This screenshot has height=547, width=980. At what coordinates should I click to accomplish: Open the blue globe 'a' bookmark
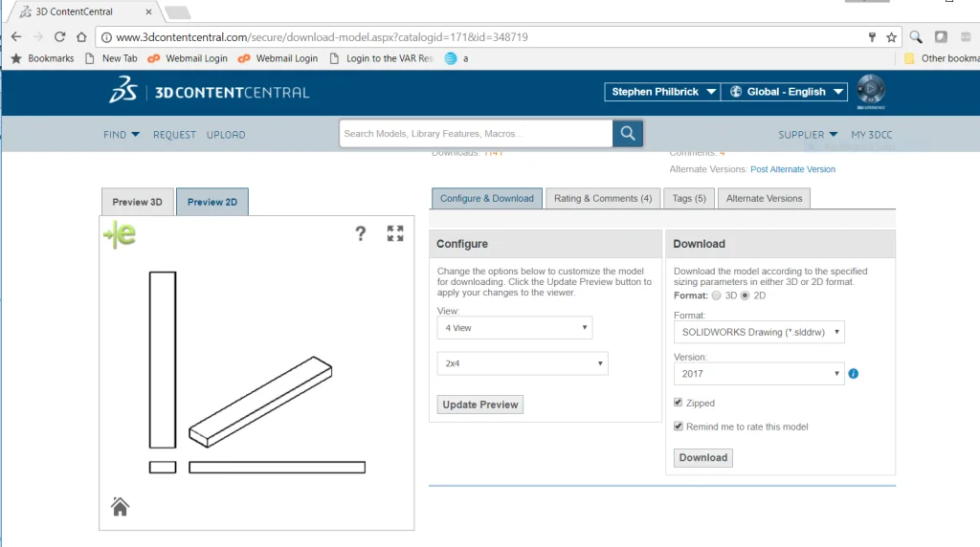[x=457, y=58]
